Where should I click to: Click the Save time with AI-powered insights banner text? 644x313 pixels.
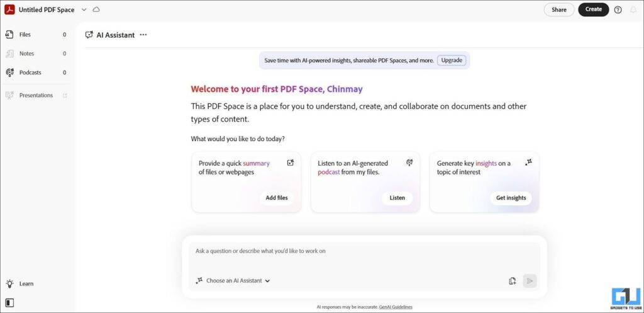[349, 60]
